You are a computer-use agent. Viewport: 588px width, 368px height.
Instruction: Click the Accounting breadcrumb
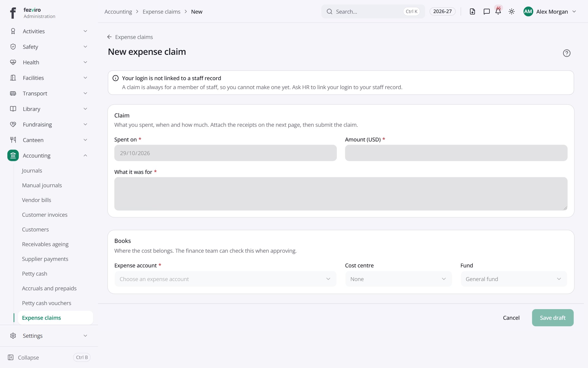pos(118,11)
